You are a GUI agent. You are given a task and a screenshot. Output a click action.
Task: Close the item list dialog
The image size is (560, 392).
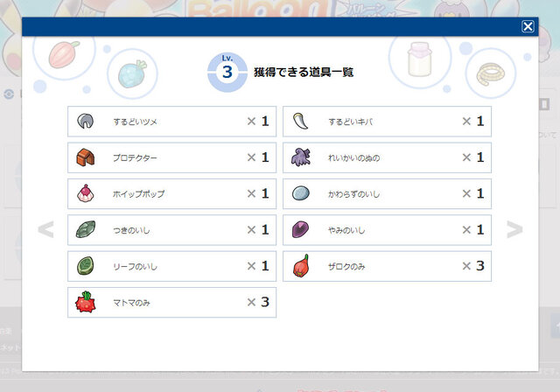pos(528,26)
